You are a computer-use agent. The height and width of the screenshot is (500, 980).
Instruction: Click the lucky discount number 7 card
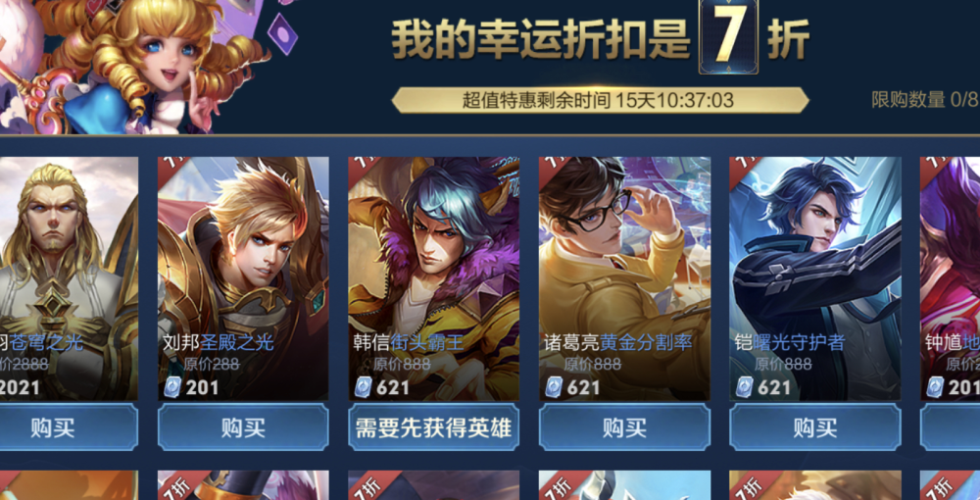728,35
